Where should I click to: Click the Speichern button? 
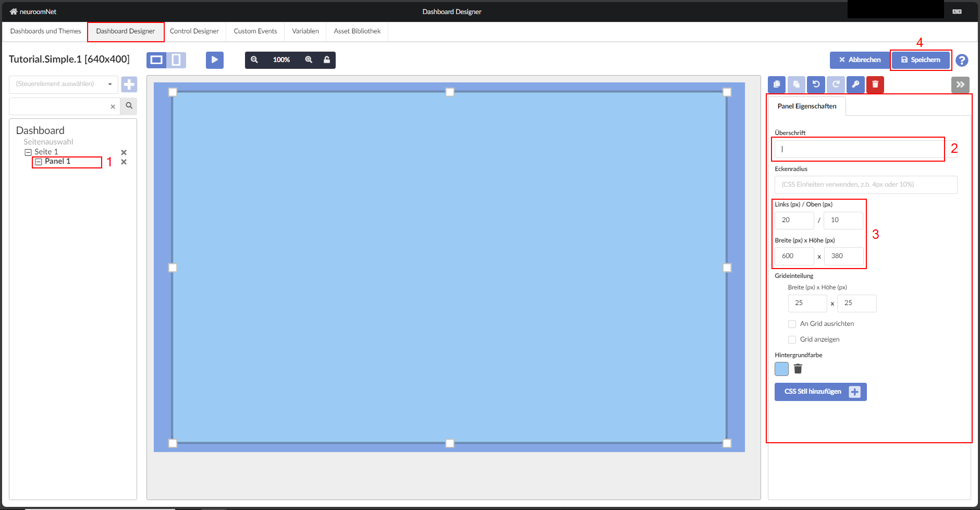(921, 60)
